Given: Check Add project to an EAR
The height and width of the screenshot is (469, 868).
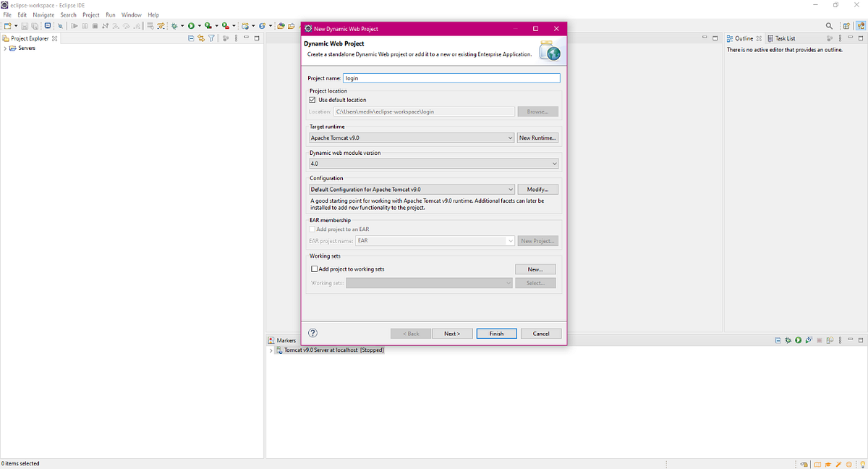Looking at the screenshot, I should [312, 229].
